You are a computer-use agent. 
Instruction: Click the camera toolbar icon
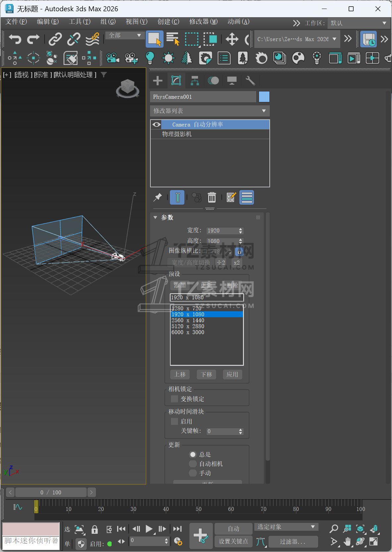(113, 58)
